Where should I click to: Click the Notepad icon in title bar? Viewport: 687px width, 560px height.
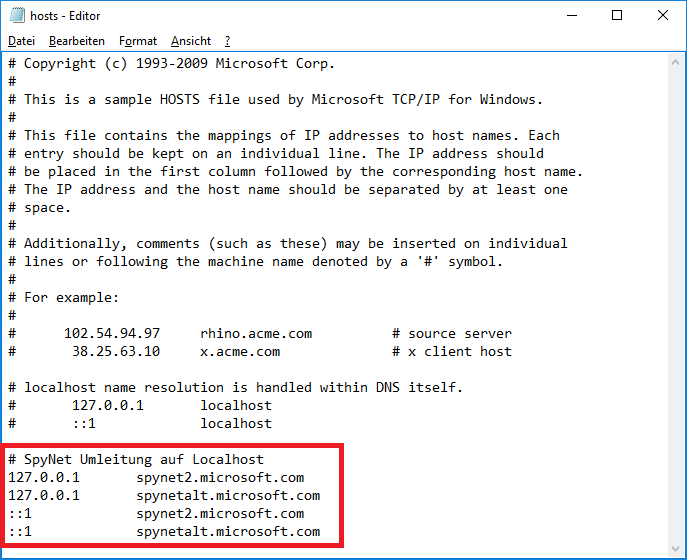[x=17, y=16]
